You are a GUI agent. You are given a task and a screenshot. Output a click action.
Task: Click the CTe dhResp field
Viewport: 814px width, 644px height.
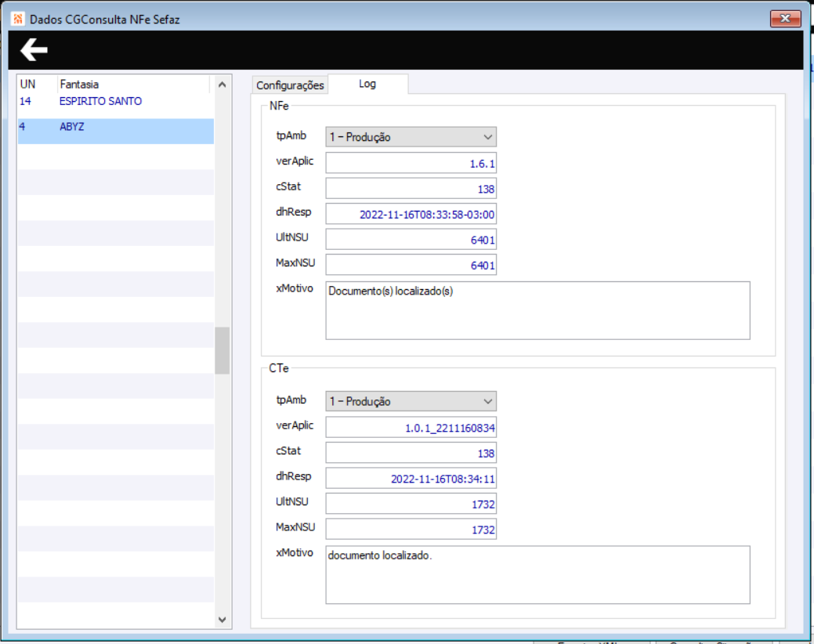pos(411,478)
